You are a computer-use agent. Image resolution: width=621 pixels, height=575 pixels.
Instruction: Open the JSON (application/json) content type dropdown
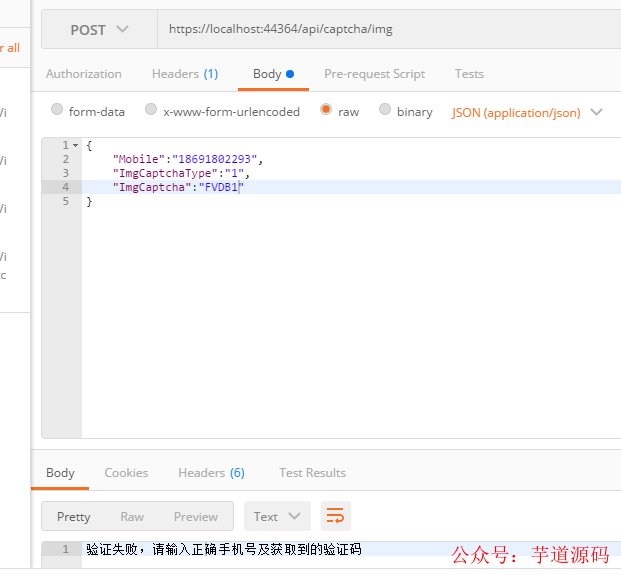pos(527,113)
